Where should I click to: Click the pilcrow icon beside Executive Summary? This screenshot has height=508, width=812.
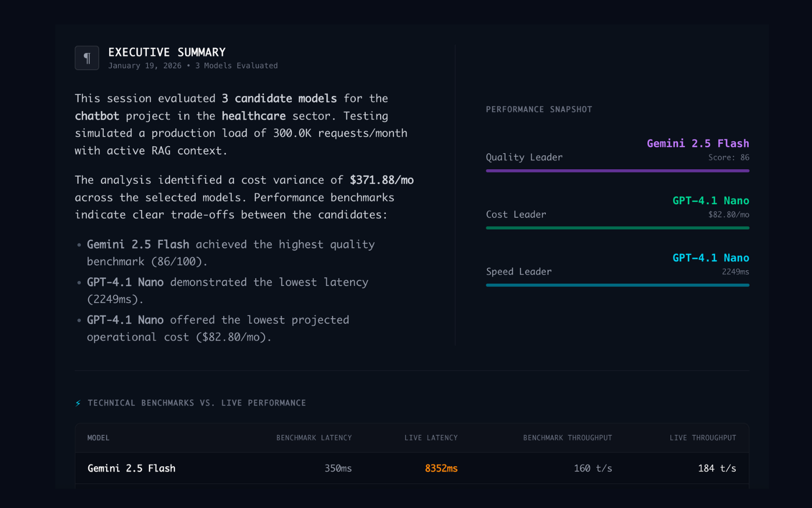[x=87, y=57]
